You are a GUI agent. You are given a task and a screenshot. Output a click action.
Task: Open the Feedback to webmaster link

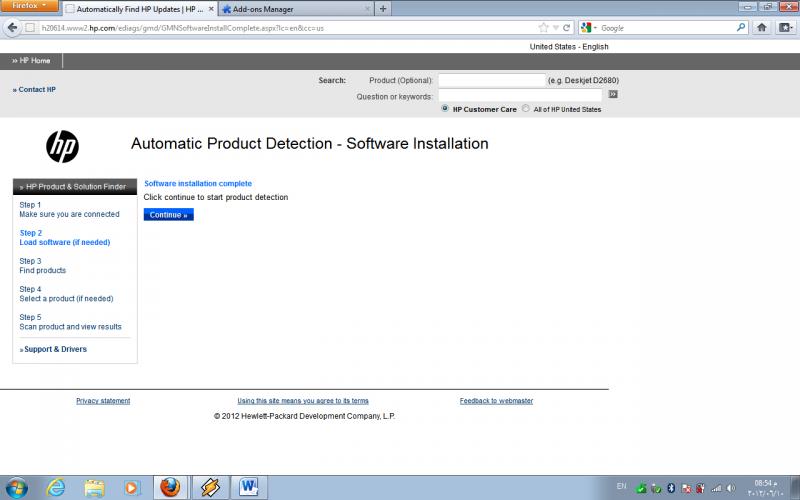(496, 401)
